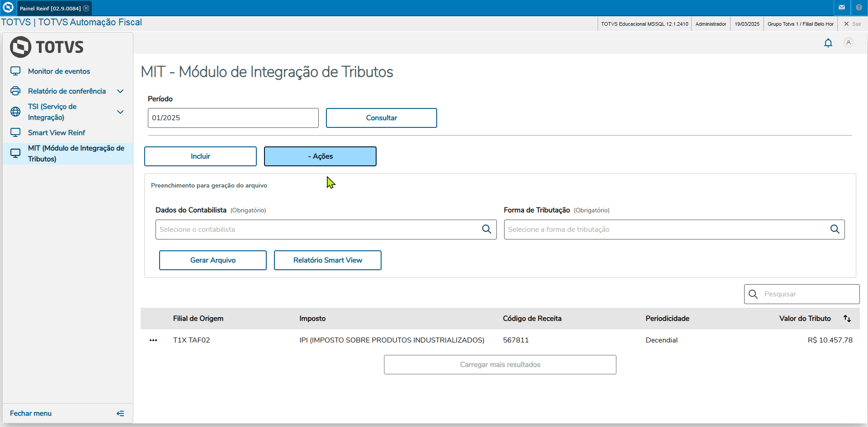Click the Grupo Totvs 1 / Filial Belo Hor label
The height and width of the screenshot is (427, 868).
[801, 24]
